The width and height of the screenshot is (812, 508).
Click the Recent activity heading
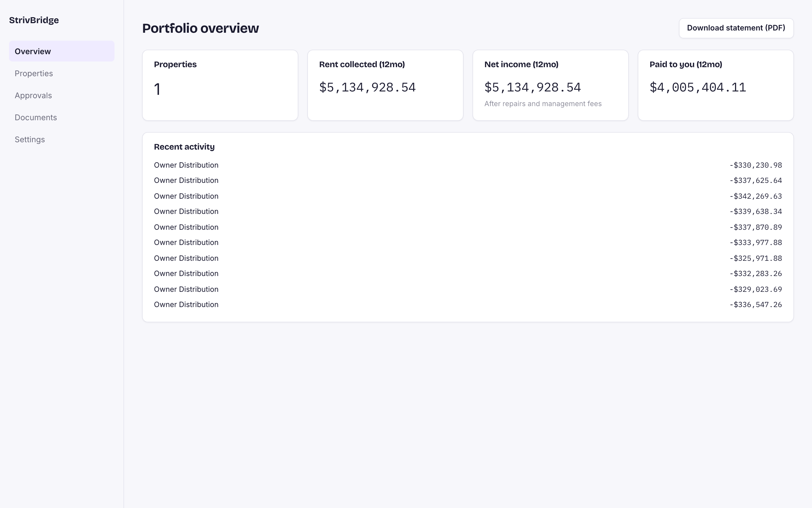[x=184, y=147]
